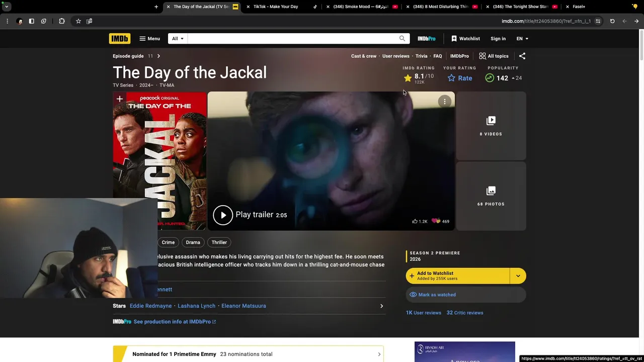Select the Crime genre chip
The height and width of the screenshot is (362, 644).
[168, 242]
